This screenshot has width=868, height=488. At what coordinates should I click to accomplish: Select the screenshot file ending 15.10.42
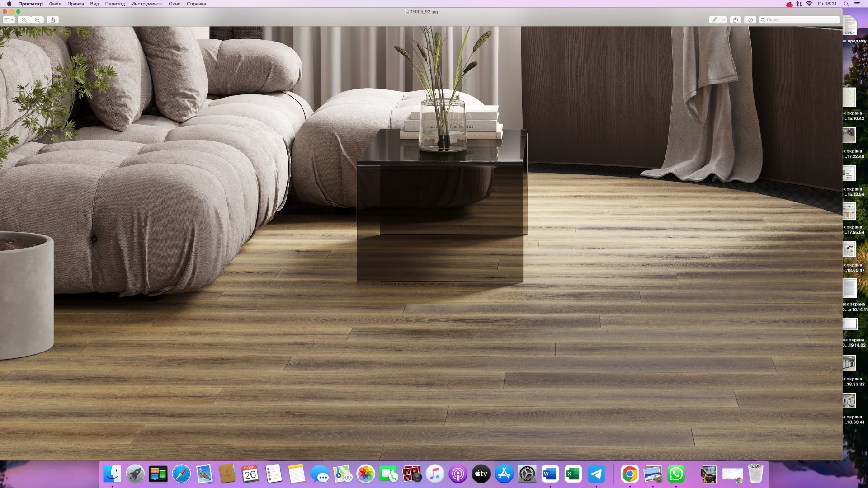point(849,98)
